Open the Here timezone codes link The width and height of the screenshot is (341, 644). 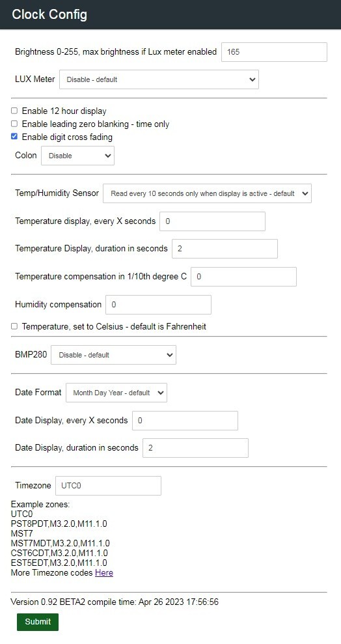(x=104, y=572)
